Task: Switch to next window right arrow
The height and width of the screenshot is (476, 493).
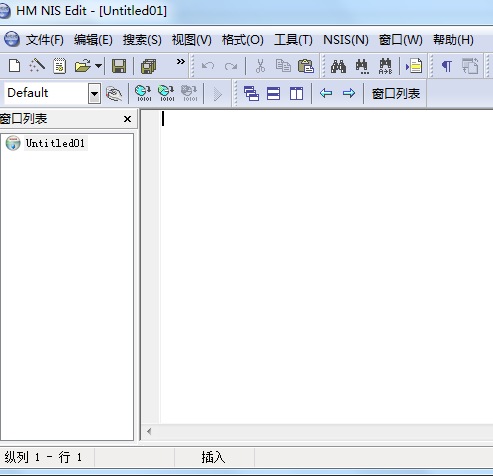Action: [x=349, y=93]
